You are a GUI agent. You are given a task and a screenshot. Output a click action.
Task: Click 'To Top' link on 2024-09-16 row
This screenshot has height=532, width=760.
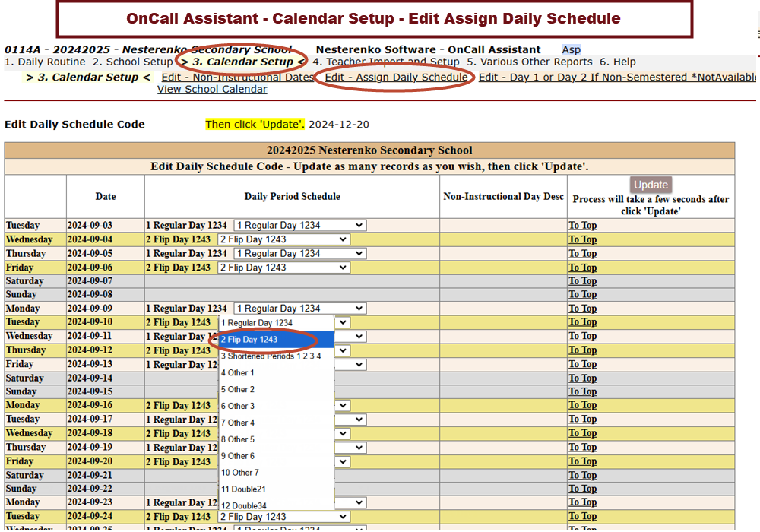[582, 406]
